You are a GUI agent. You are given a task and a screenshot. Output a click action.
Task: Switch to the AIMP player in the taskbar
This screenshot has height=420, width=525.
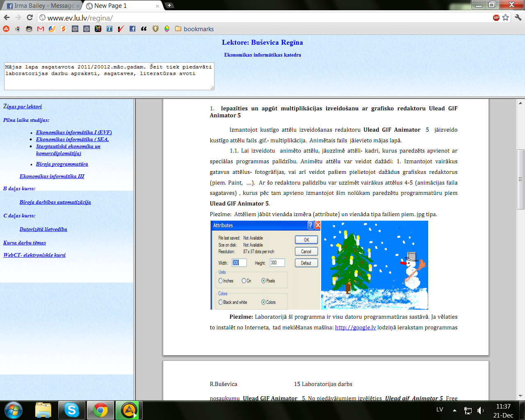point(129,410)
